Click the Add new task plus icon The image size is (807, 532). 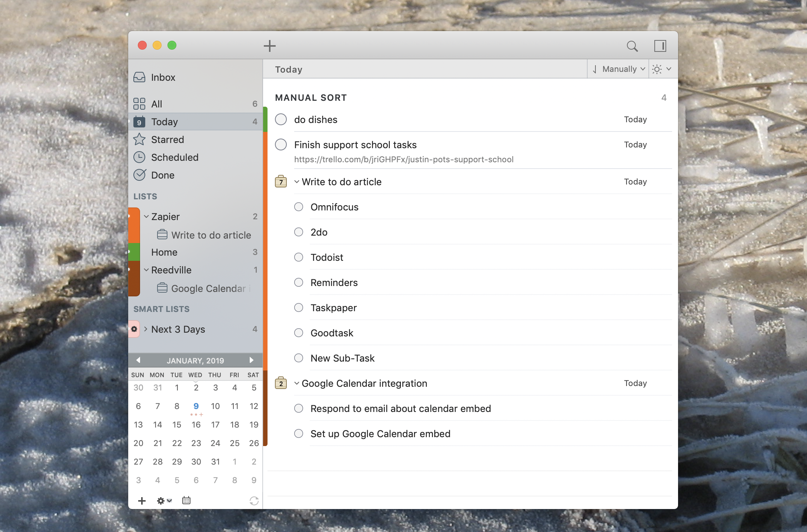click(x=270, y=46)
